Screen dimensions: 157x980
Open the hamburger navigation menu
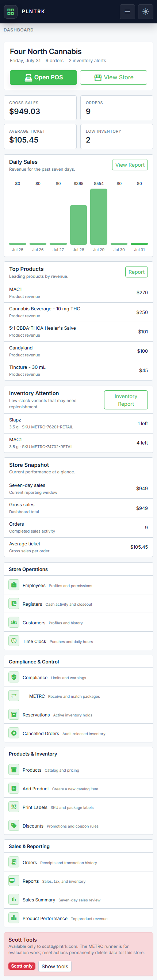pyautogui.click(x=127, y=11)
